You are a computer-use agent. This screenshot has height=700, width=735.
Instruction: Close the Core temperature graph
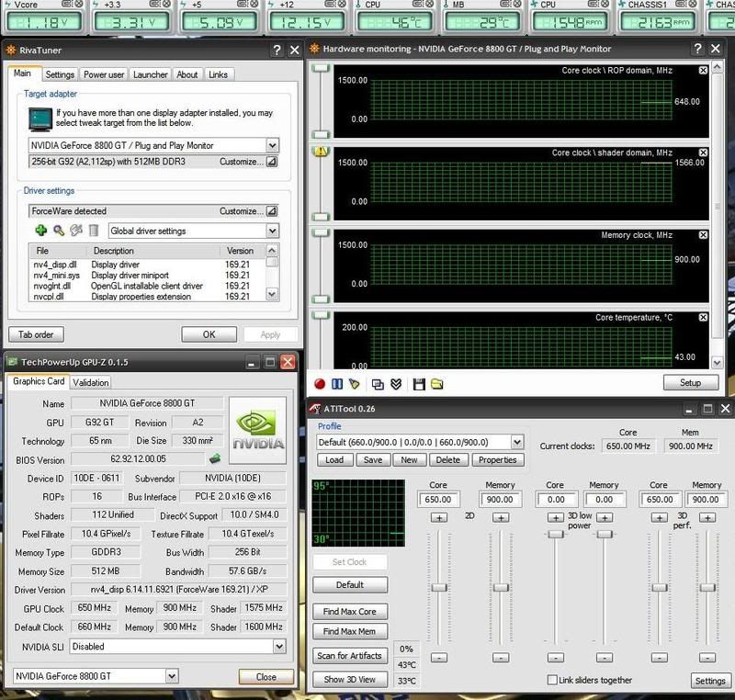(x=703, y=317)
